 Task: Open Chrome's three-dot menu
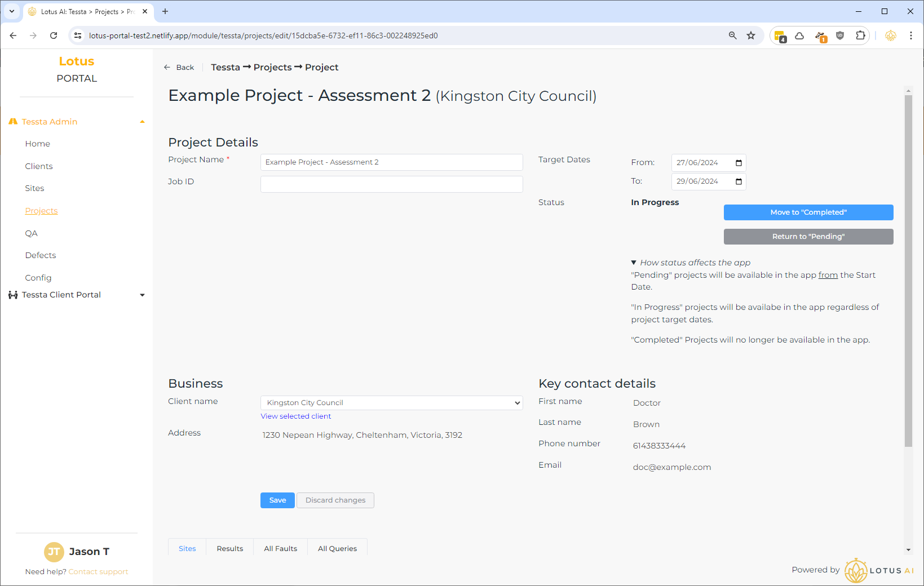point(910,35)
